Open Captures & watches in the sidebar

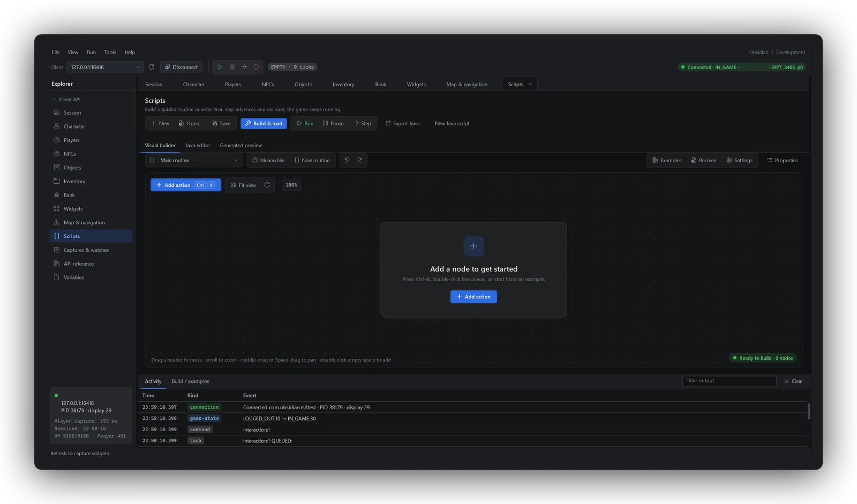click(91, 250)
